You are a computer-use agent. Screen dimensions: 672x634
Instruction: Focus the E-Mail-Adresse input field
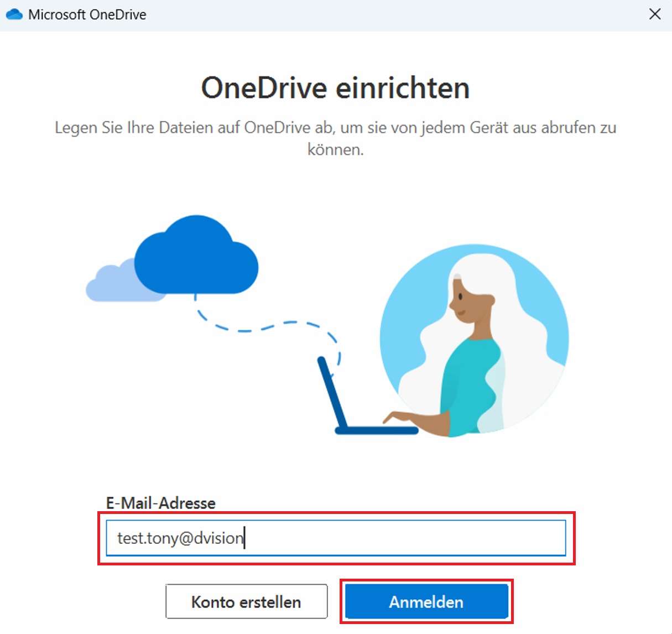[336, 538]
